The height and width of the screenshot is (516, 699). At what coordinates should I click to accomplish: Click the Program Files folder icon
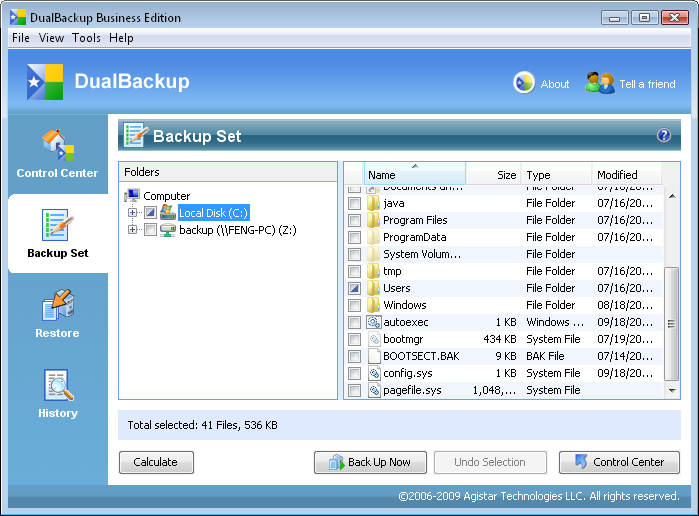[x=373, y=220]
